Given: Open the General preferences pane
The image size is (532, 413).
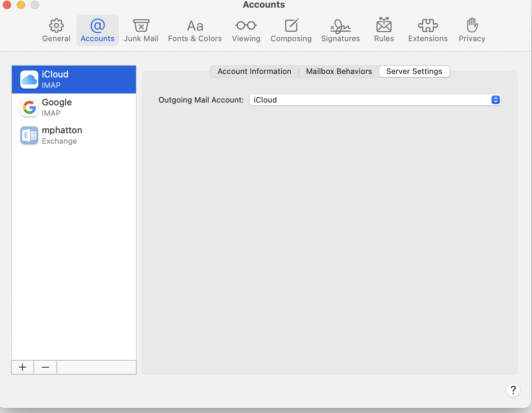Looking at the screenshot, I should coord(56,30).
